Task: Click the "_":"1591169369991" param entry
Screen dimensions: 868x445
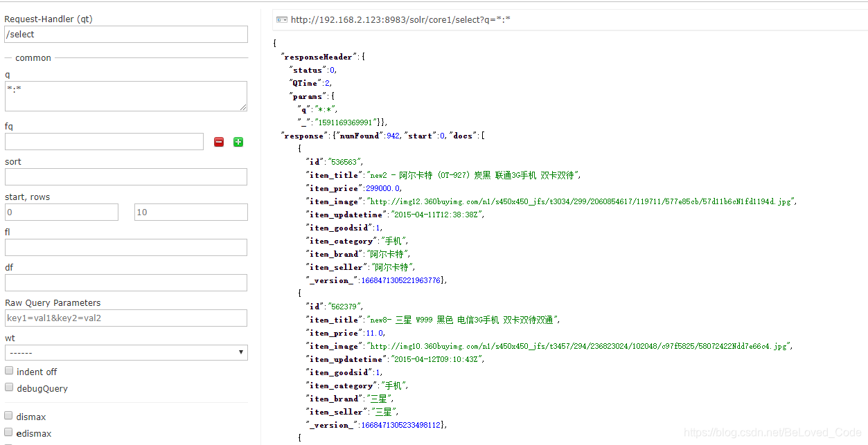Action: [x=337, y=122]
